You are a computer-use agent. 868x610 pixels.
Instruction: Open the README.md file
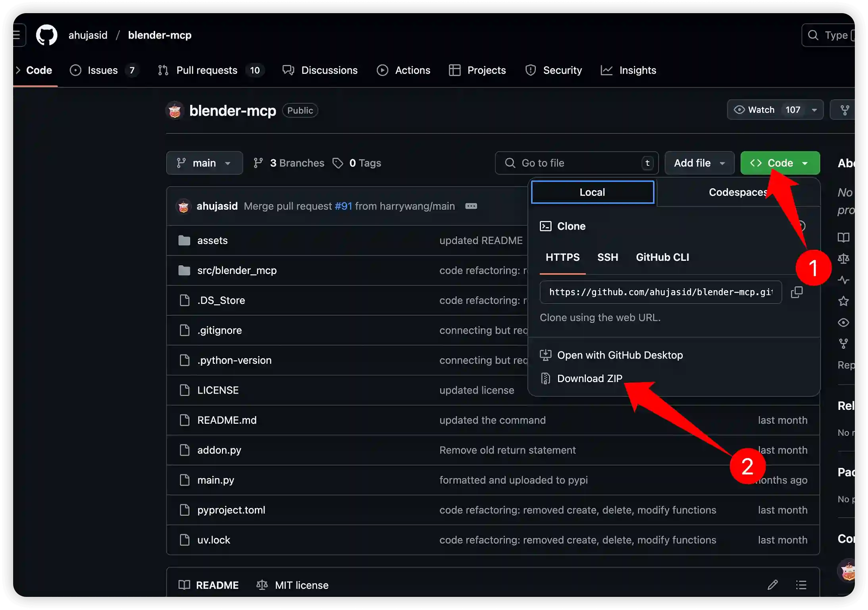click(x=227, y=420)
